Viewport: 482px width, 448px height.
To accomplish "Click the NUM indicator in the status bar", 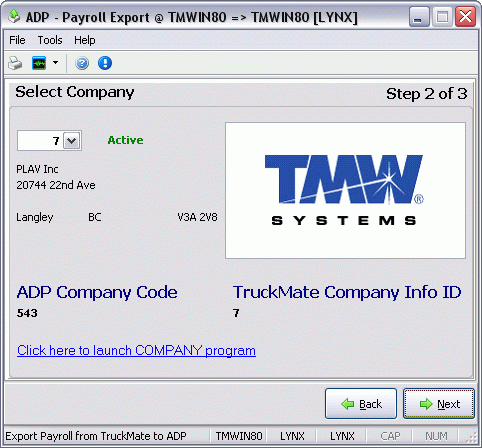I will coord(436,436).
